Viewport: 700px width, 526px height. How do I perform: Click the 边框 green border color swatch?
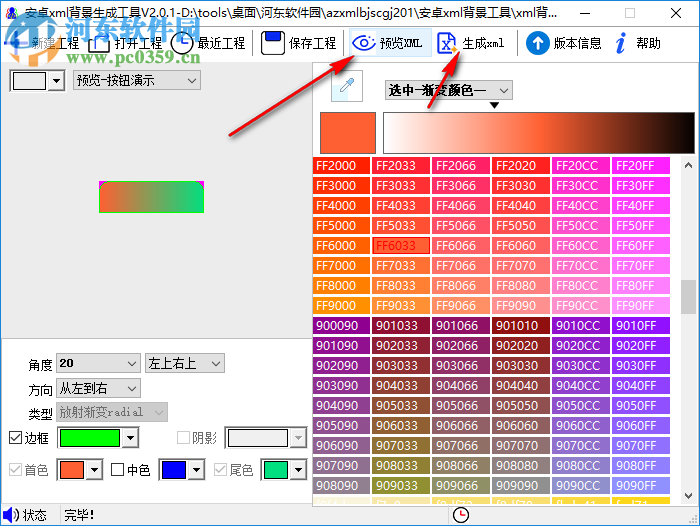pyautogui.click(x=90, y=438)
